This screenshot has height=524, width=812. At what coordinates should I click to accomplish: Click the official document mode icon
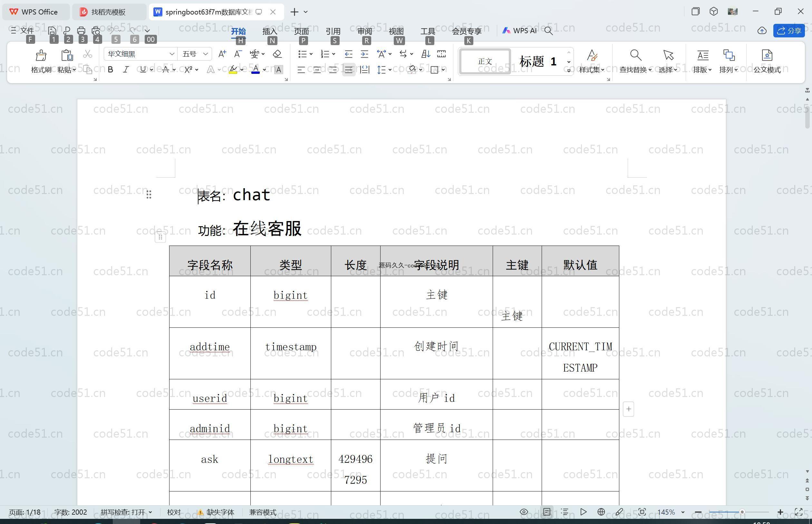click(x=767, y=55)
